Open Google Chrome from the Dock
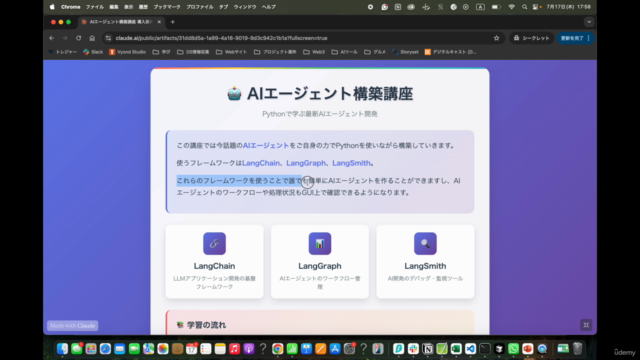This screenshot has height=360, width=640. point(278,349)
